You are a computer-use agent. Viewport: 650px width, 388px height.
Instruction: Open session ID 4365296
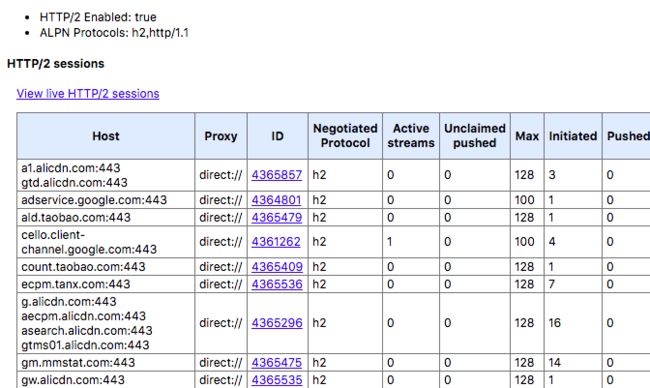277,323
